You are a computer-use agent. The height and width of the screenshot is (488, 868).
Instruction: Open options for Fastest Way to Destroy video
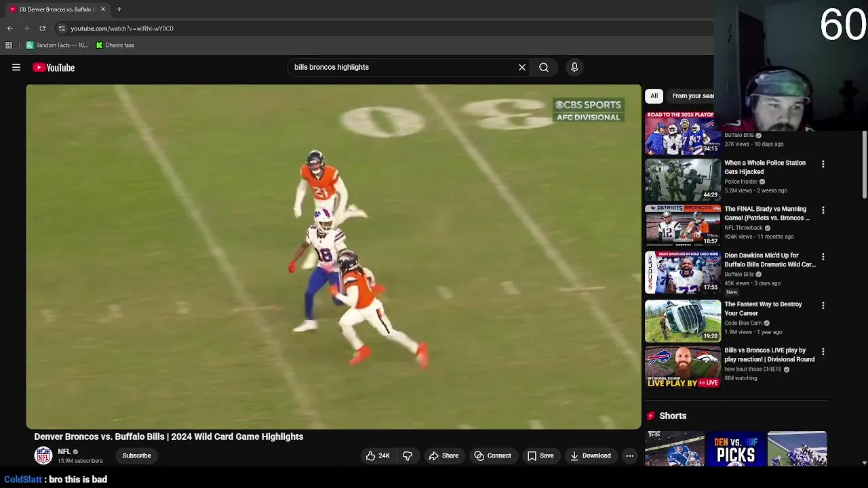coord(823,306)
